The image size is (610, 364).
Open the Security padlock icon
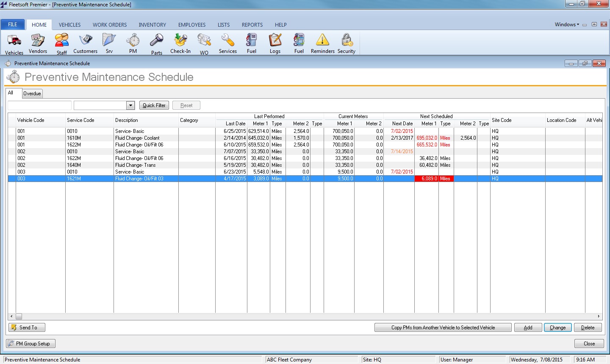pos(347,44)
